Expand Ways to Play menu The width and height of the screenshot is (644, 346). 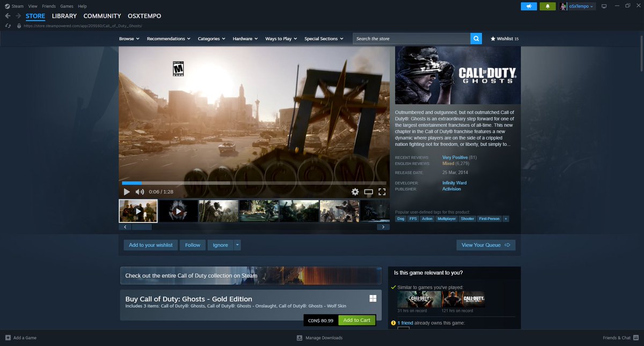[281, 39]
